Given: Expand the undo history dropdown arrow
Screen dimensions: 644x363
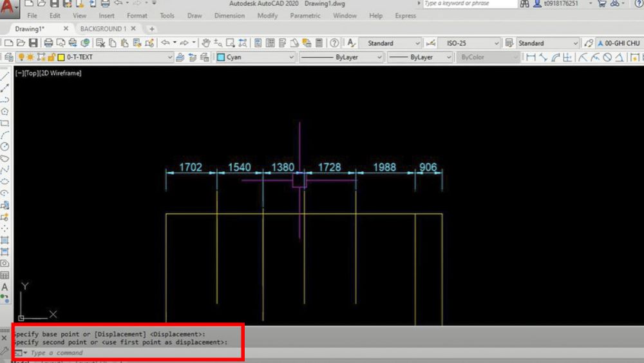Looking at the screenshot, I should (175, 43).
